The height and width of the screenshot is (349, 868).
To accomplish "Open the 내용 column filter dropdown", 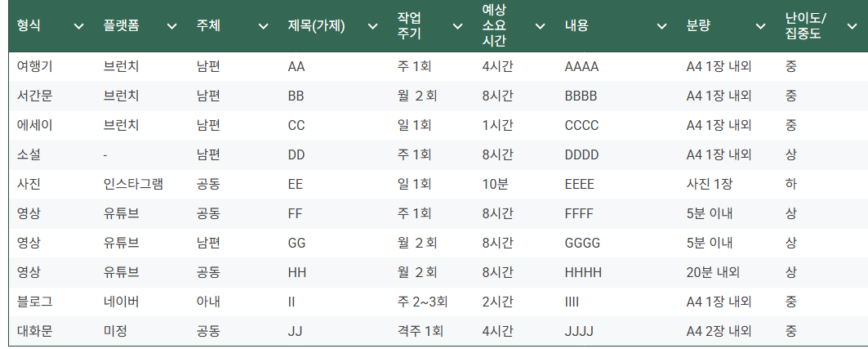I will coord(661,26).
